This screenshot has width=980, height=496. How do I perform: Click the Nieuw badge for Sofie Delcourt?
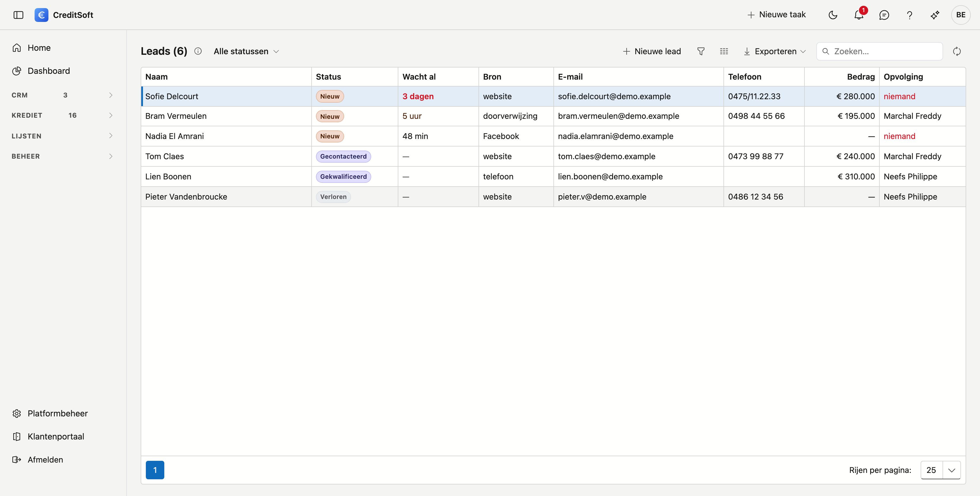coord(329,96)
